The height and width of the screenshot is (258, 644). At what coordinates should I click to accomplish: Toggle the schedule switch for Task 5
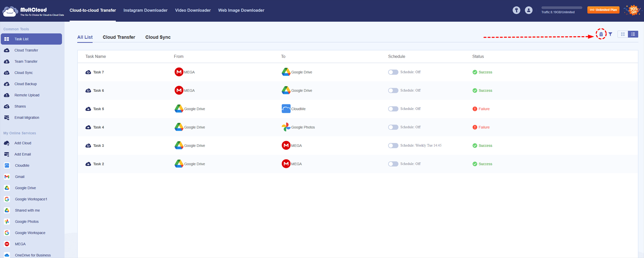[393, 109]
